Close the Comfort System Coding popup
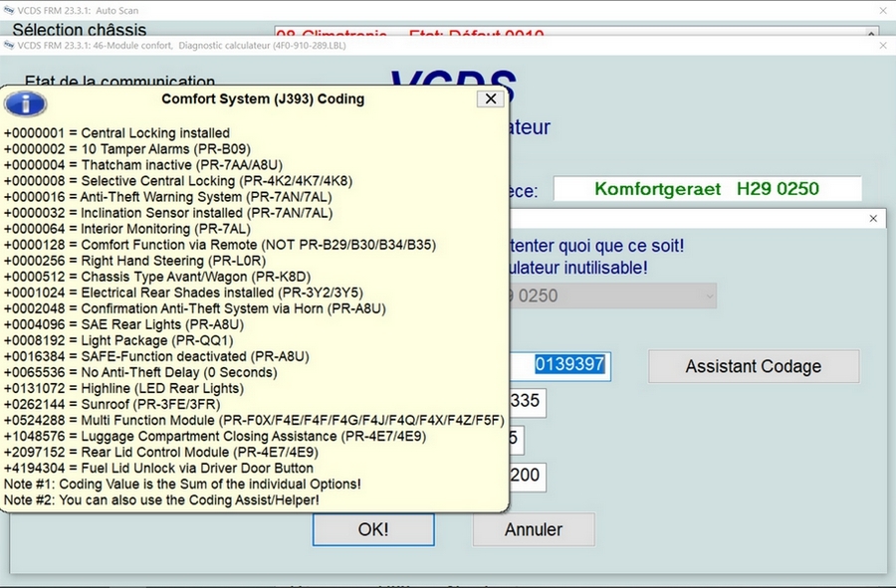The image size is (896, 588). click(x=490, y=98)
